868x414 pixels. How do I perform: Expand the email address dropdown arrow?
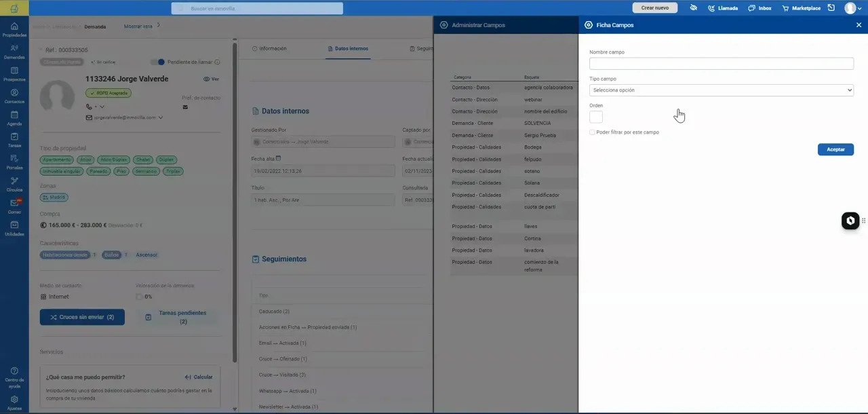point(161,117)
